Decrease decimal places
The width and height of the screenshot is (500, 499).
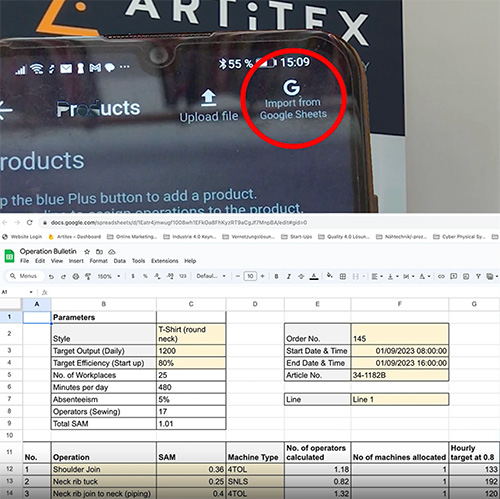coord(158,276)
